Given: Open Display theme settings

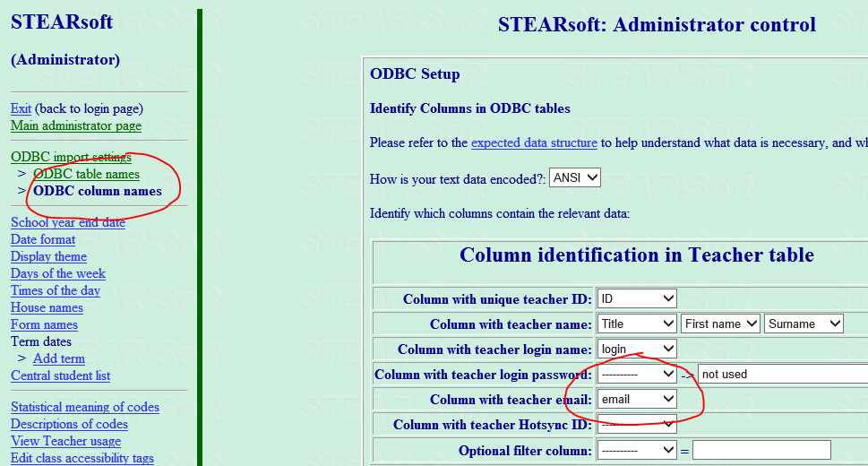Looking at the screenshot, I should (x=48, y=257).
